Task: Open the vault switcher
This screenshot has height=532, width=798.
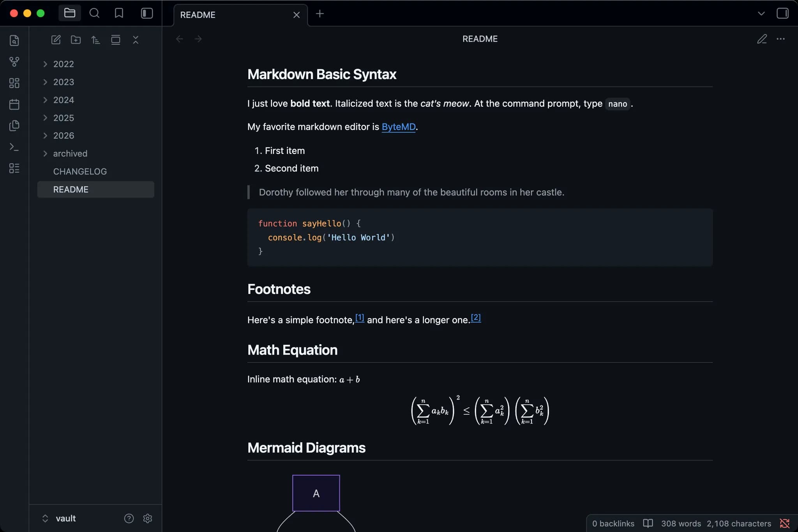Action: coord(59,518)
